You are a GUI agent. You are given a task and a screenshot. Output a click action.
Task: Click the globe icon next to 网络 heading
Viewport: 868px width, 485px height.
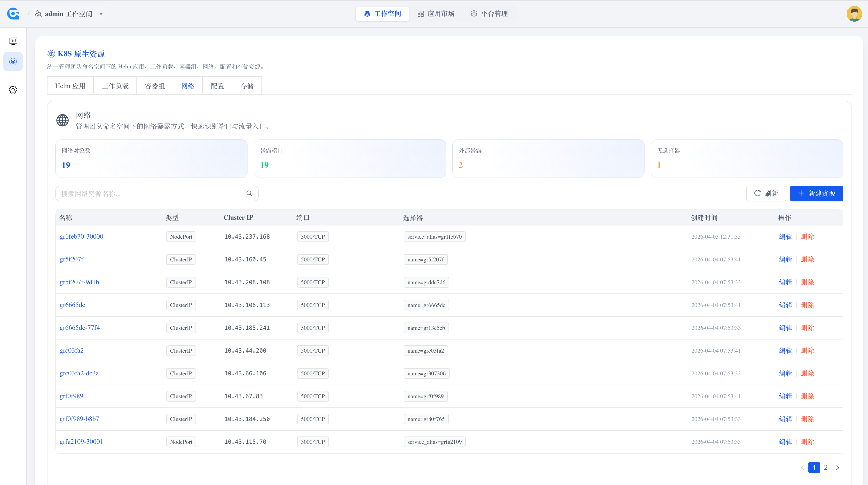(62, 120)
